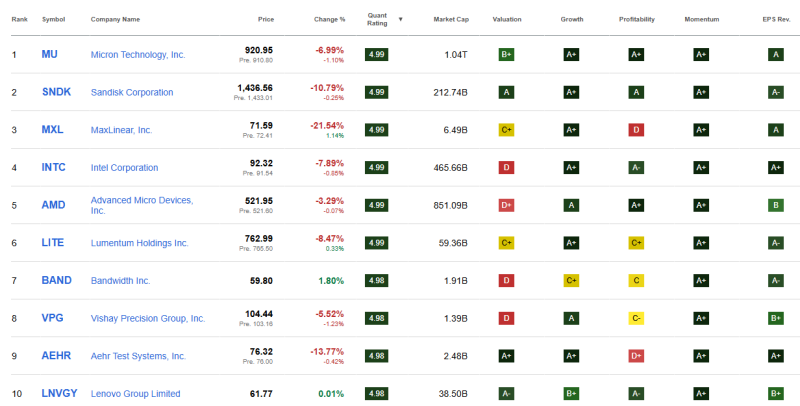Open the MXL ticker symbol
800x406 pixels.
(53, 130)
